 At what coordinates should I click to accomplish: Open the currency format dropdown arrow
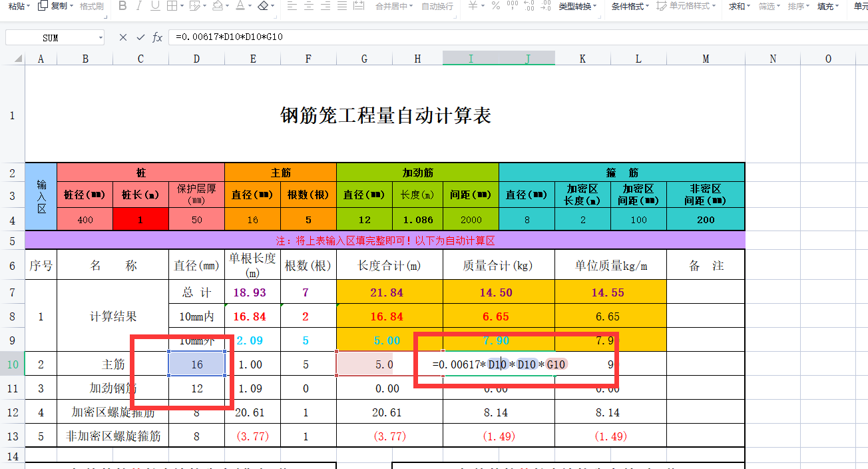point(483,6)
